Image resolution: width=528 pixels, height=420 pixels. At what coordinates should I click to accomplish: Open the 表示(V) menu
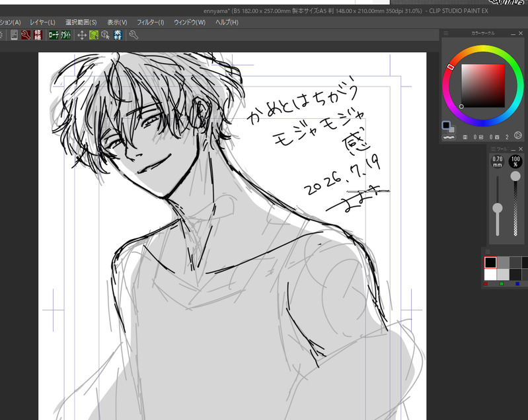pos(117,22)
